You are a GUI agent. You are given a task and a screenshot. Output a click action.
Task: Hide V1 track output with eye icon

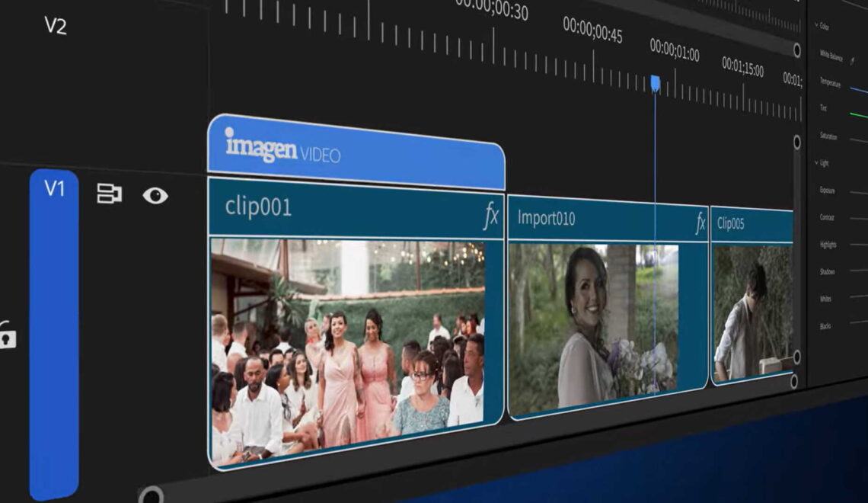coord(155,196)
